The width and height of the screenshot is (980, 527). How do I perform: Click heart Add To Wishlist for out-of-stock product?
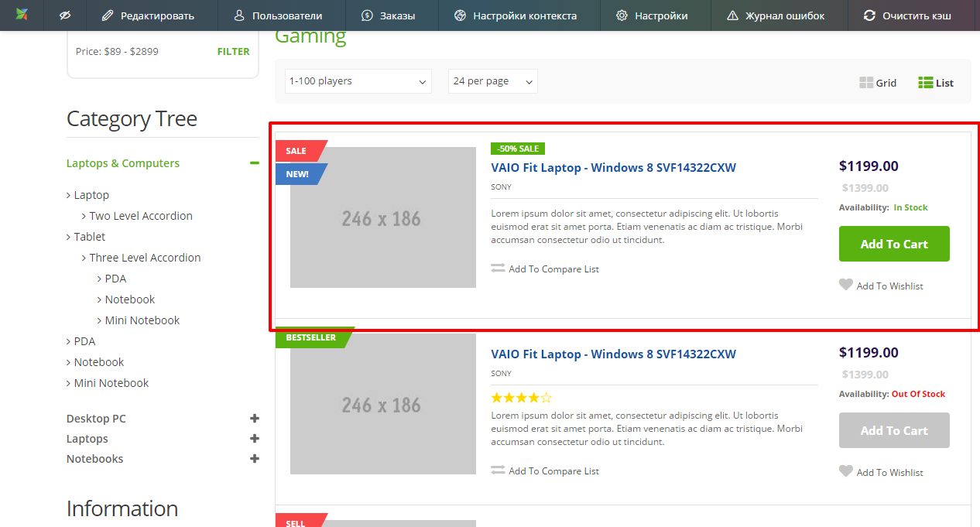pyautogui.click(x=881, y=472)
